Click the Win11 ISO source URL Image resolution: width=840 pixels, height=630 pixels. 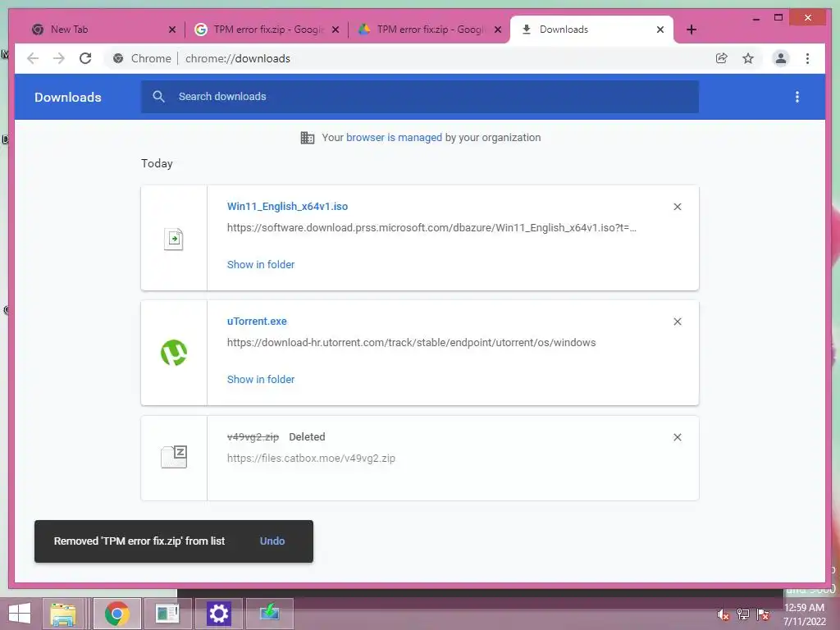(431, 228)
